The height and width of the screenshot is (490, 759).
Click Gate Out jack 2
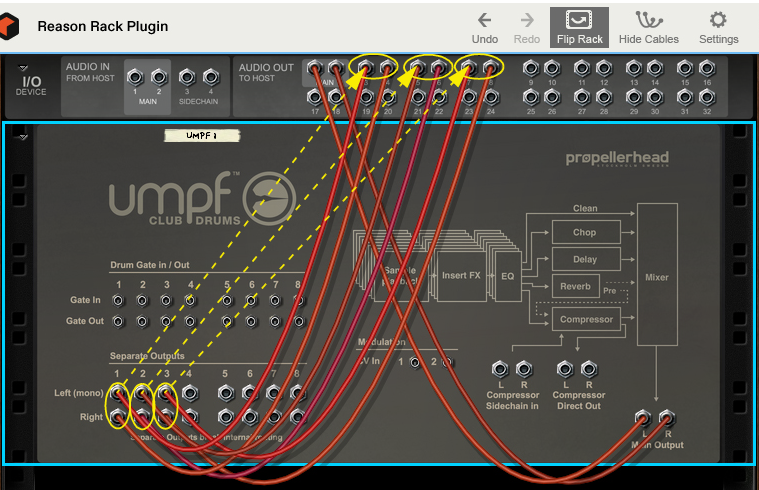[142, 321]
